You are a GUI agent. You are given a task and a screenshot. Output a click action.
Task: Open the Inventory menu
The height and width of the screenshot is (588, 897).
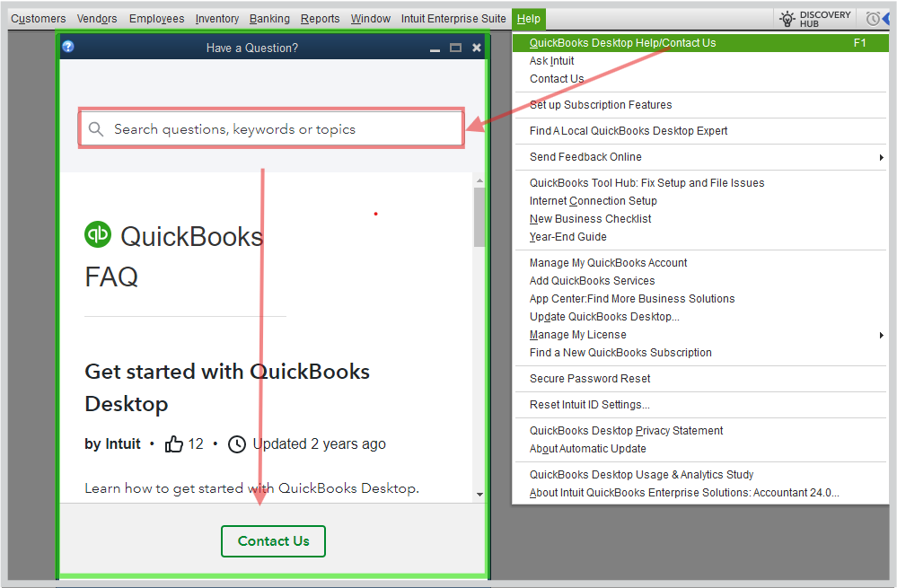(x=217, y=19)
